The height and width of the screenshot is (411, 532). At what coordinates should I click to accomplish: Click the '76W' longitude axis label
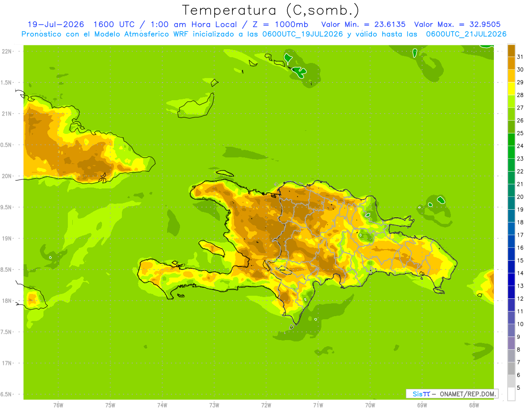point(58,405)
